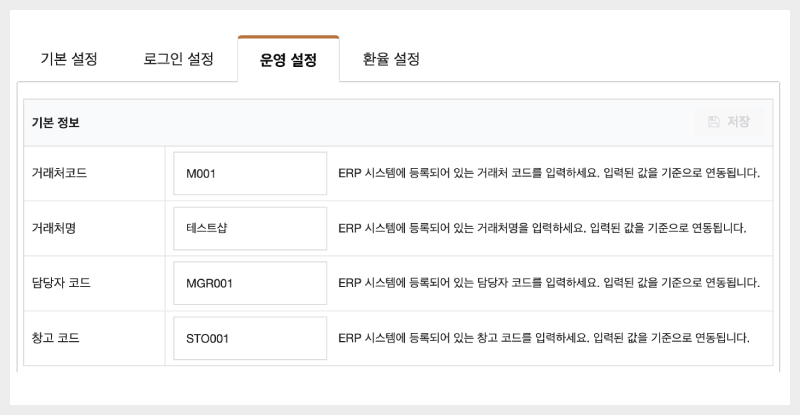
Task: Click the 창고 코드 row label
Action: pos(56,338)
